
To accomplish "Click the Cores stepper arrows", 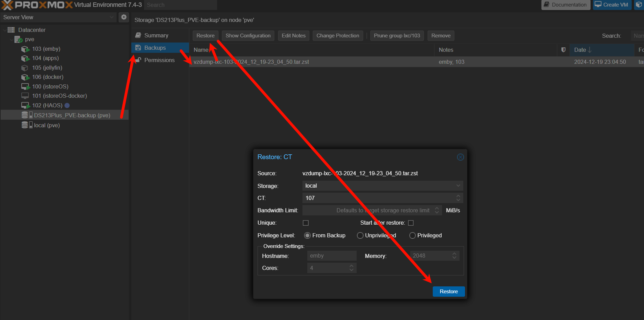I will click(x=351, y=268).
